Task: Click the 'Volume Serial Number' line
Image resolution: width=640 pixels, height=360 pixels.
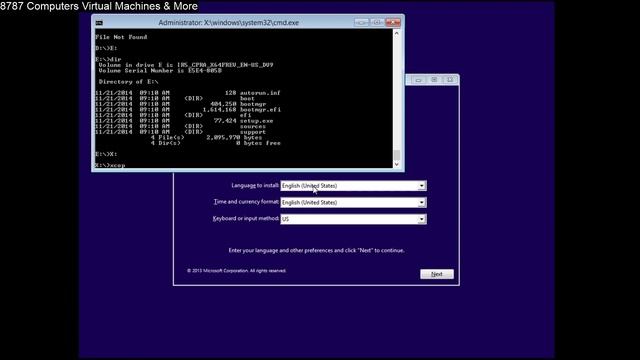Action: (x=160, y=71)
